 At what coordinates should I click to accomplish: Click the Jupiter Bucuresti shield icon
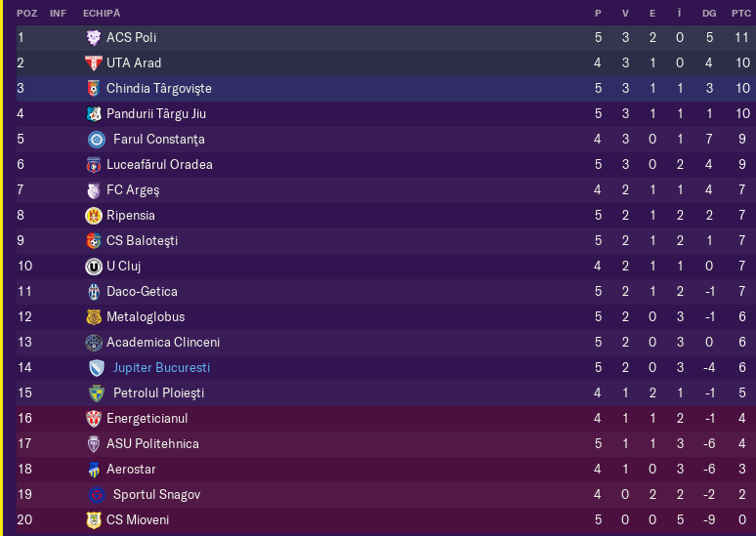pyautogui.click(x=97, y=368)
